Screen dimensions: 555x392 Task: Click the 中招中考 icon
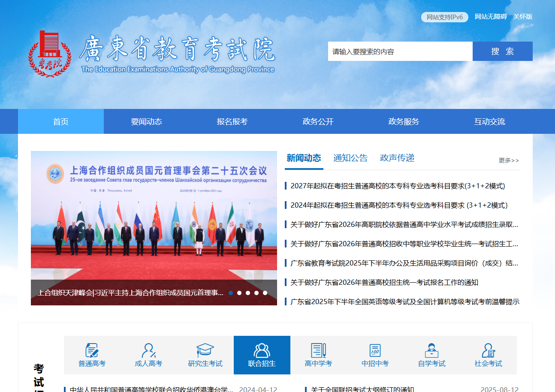click(375, 350)
